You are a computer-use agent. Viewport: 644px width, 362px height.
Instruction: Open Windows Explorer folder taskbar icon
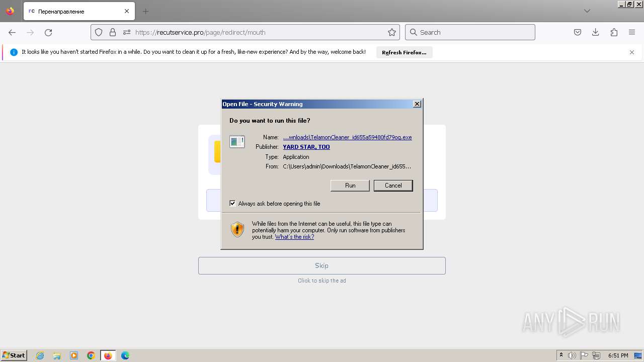click(x=57, y=355)
